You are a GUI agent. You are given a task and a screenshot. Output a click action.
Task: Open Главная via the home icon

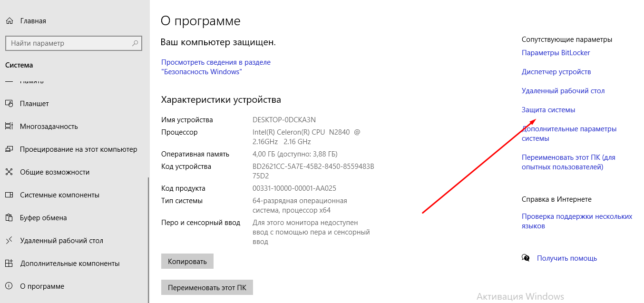(9, 20)
